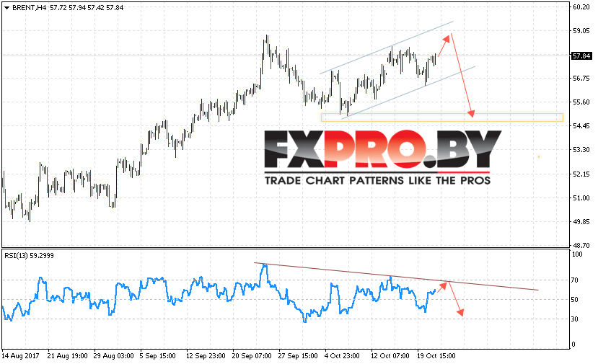Click the 27 Sep 15:00 time label
The height and width of the screenshot is (364, 598).
(298, 356)
